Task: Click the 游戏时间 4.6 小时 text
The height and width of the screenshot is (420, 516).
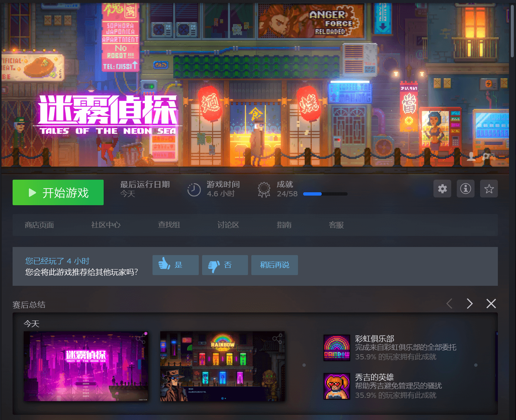Action: click(223, 189)
